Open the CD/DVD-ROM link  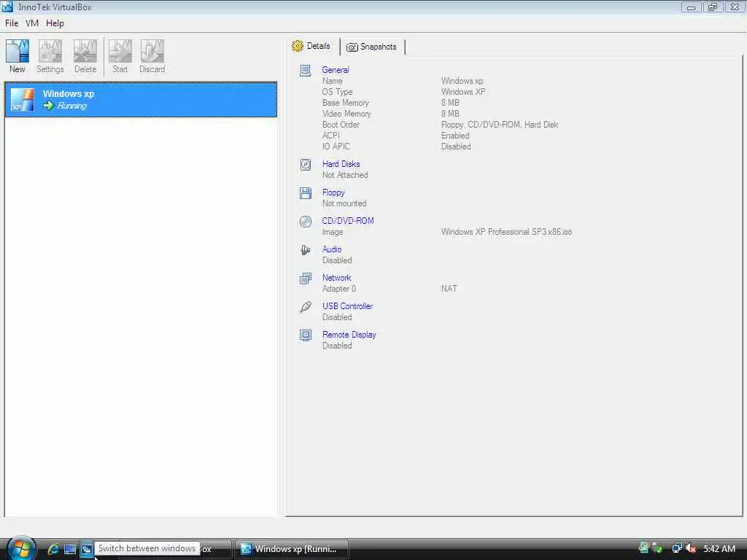pos(348,221)
